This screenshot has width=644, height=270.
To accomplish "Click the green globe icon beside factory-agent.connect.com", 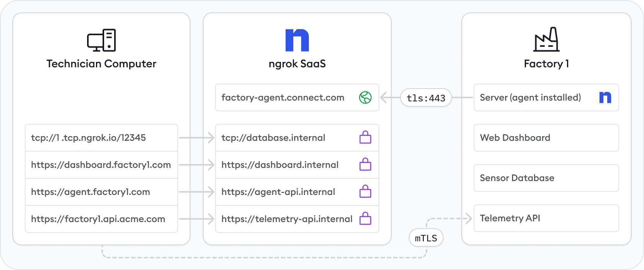I will click(365, 97).
